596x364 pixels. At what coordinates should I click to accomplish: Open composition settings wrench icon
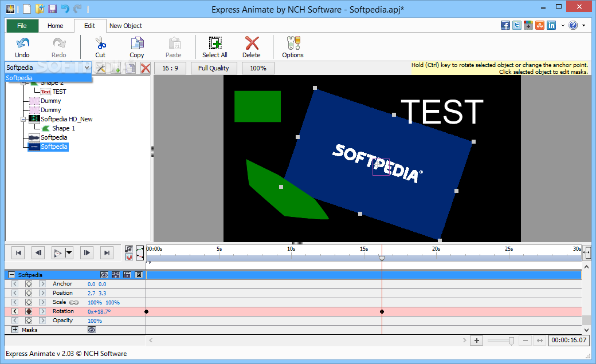101,68
